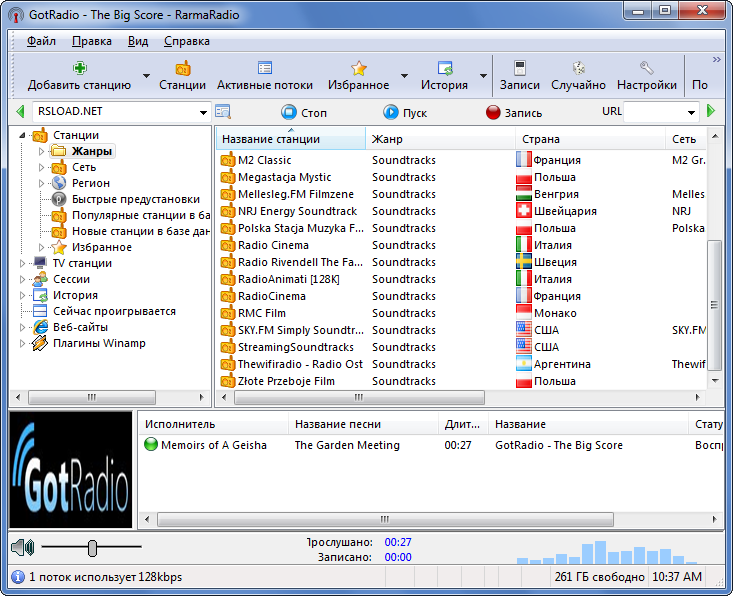The height and width of the screenshot is (596, 733).
Task: Sort by Название станции column header
Action: (x=290, y=139)
